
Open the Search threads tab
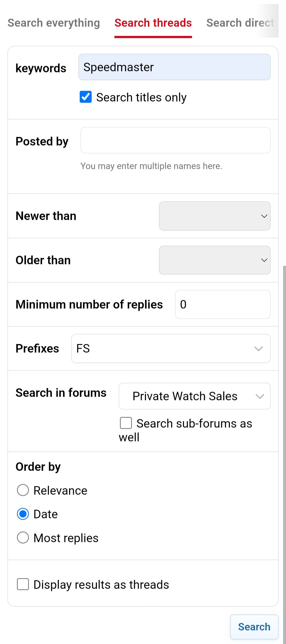[x=153, y=23]
